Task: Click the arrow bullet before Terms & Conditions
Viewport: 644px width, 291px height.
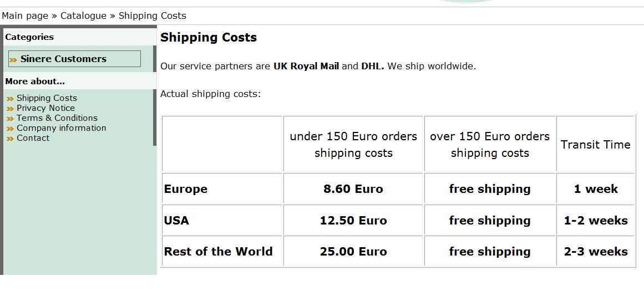Action: click(x=10, y=119)
